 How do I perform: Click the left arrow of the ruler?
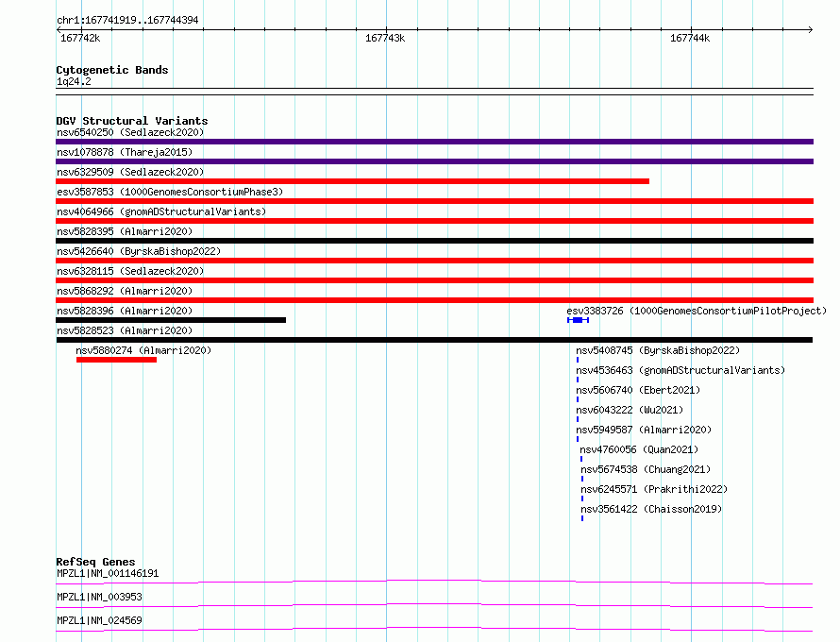59,29
